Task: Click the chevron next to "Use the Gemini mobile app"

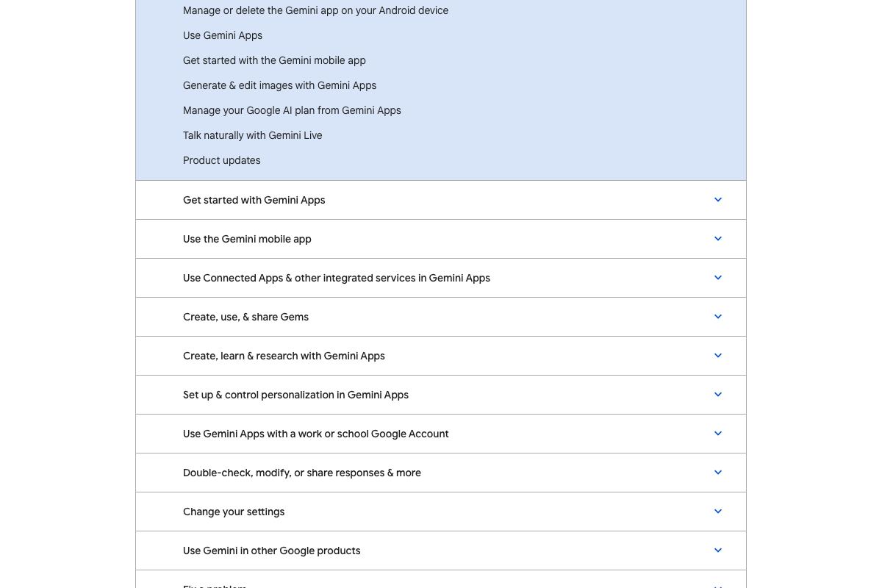Action: coord(718,239)
